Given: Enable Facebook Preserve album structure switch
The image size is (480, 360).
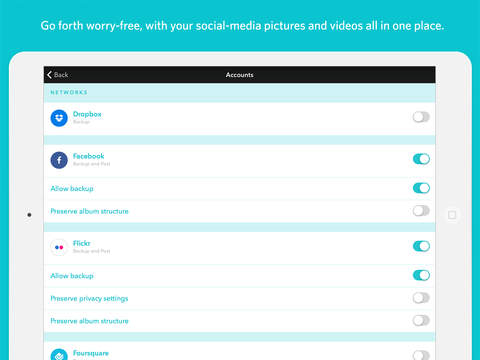Looking at the screenshot, I should click(x=421, y=211).
